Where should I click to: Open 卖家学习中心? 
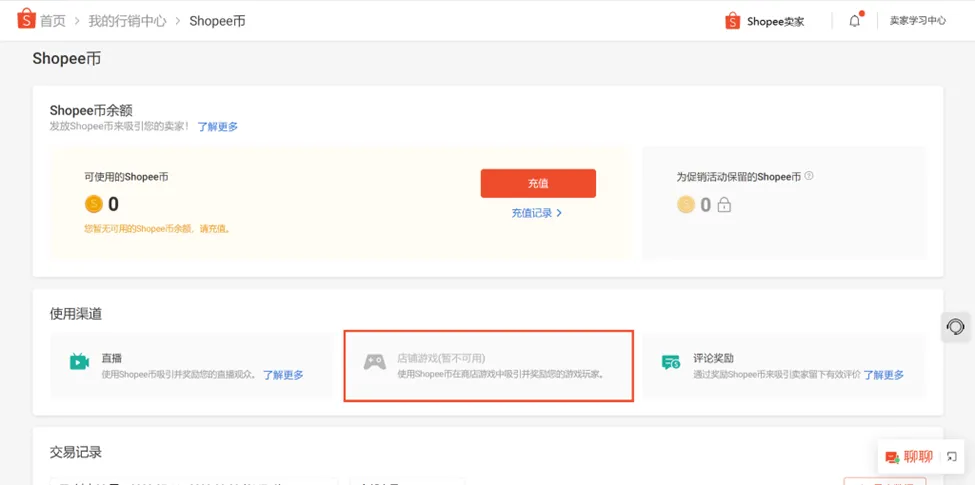(x=918, y=21)
